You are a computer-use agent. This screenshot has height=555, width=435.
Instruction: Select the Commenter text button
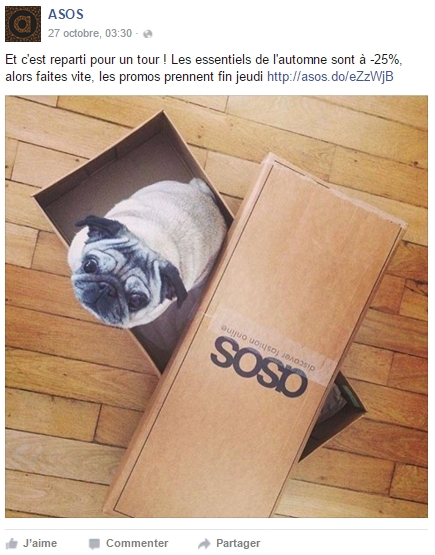pos(137,543)
